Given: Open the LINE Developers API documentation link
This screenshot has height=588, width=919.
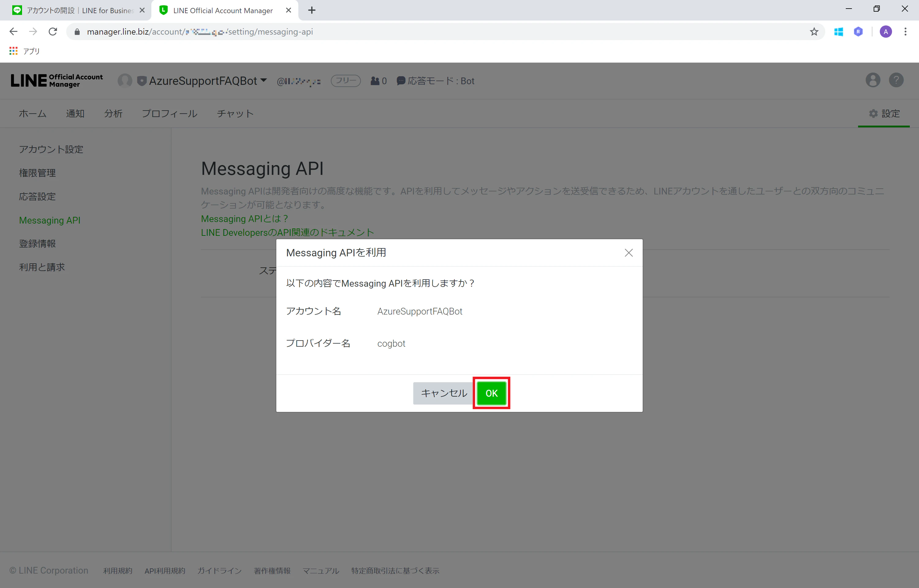Looking at the screenshot, I should [x=288, y=232].
